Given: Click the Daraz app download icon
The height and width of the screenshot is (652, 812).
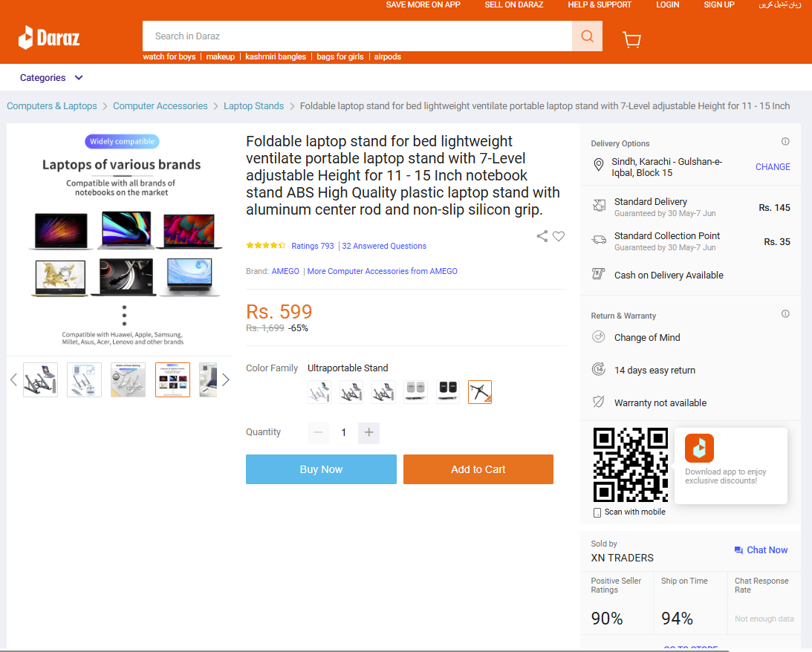Looking at the screenshot, I should point(699,448).
